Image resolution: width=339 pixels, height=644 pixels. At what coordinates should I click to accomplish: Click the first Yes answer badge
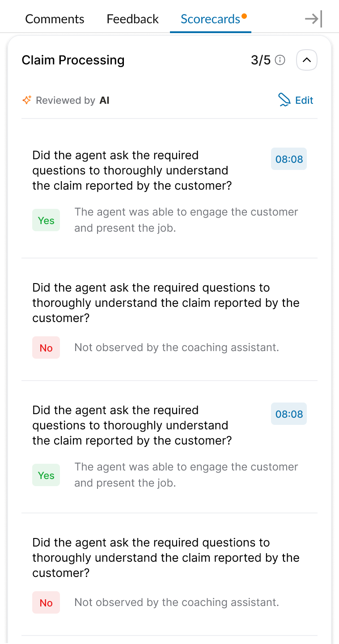(46, 220)
